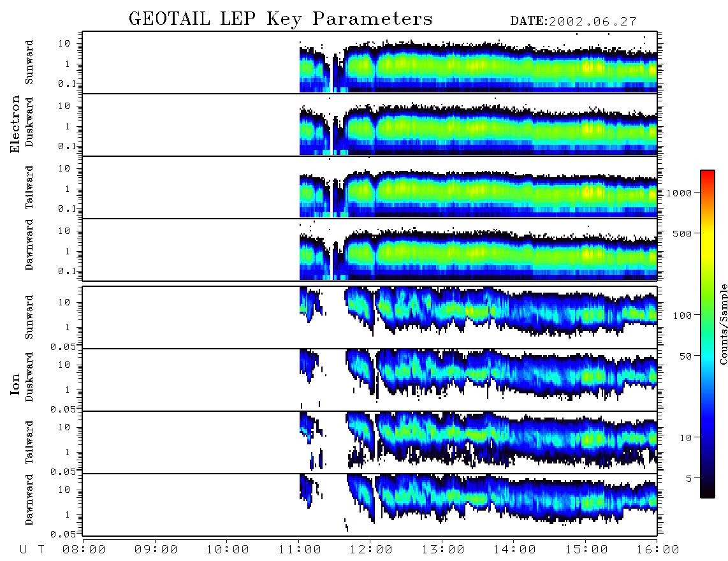Click the '11:00' time axis label
Screen dimensions: 728x561
coord(300,550)
